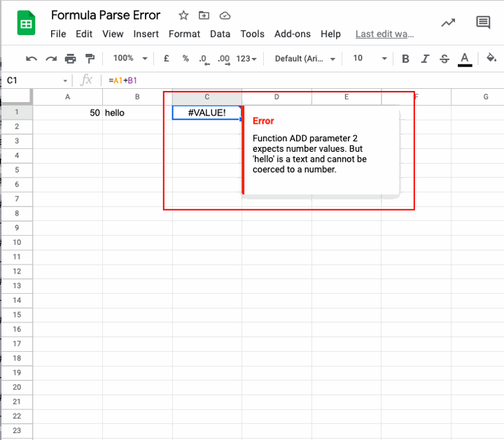Open the View menu
The image size is (504, 440).
point(113,34)
